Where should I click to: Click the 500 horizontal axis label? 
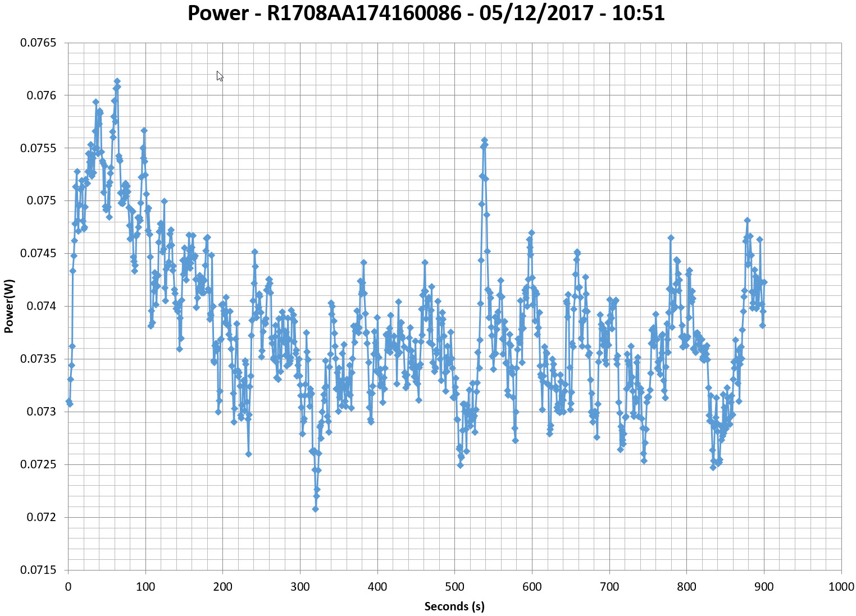454,587
